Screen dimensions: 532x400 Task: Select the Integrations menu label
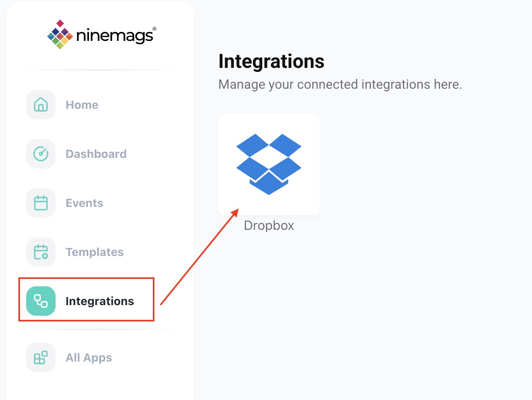(100, 301)
